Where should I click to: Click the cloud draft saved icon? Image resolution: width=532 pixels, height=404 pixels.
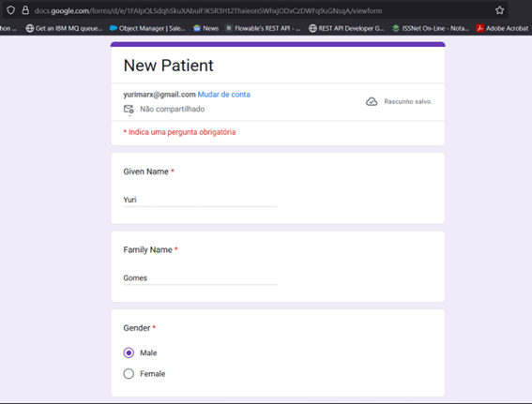tap(372, 101)
